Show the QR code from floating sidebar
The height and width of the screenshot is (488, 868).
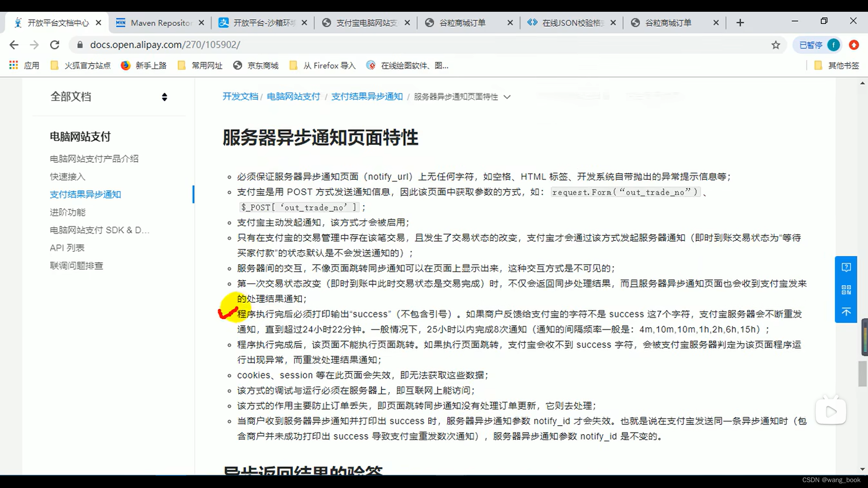point(846,290)
